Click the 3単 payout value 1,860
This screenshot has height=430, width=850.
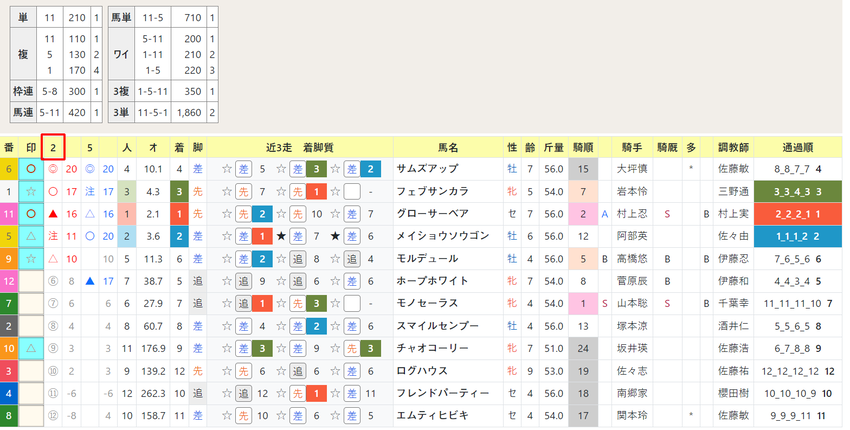189,113
